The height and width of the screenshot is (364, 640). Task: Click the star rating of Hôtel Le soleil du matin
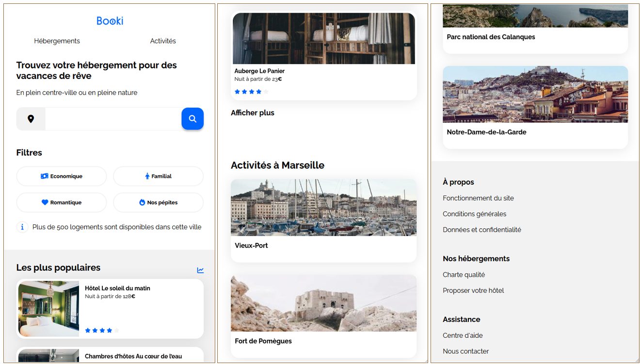pos(102,331)
